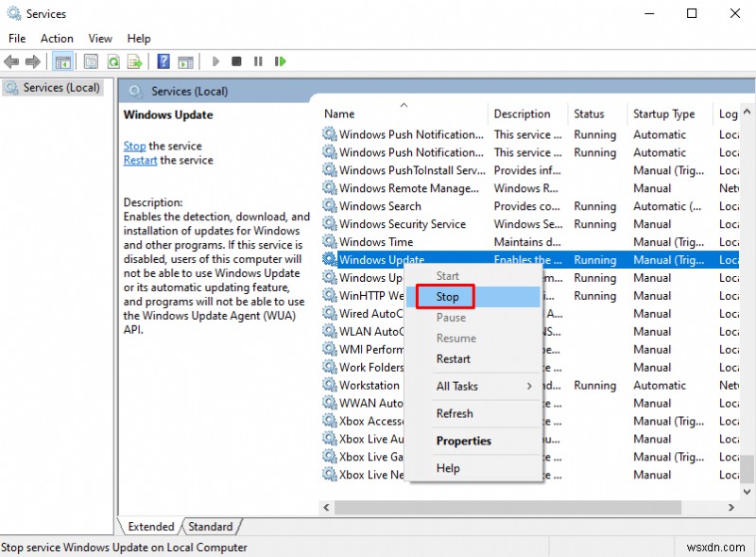Open Properties toolbar icon
Viewport: 756px width, 557px height.
(91, 61)
